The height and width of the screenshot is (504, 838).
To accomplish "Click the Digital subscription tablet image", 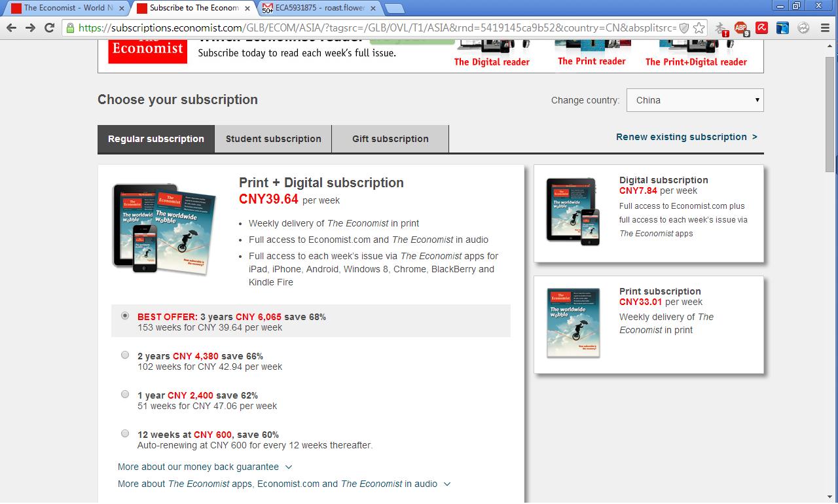I will click(x=573, y=211).
